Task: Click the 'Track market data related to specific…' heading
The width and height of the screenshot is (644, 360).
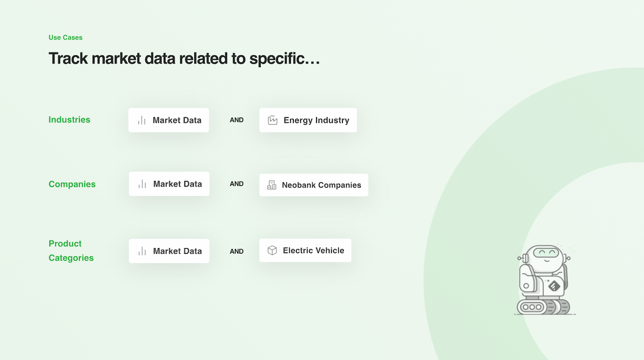Action: point(184,58)
